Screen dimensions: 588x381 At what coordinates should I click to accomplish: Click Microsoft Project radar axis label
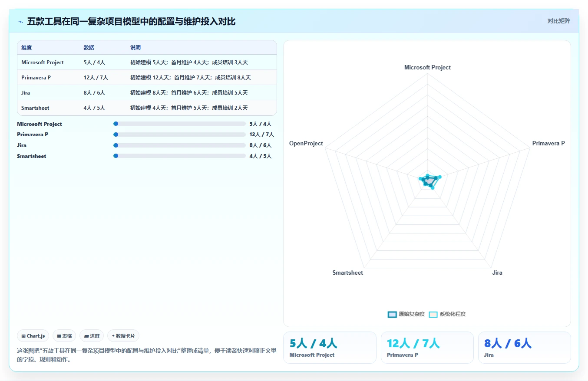coord(427,67)
